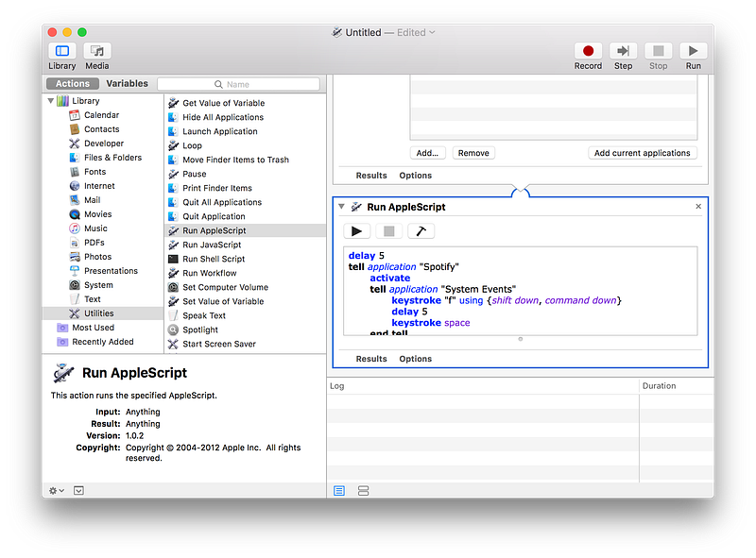Image resolution: width=756 pixels, height=558 pixels.
Task: Toggle the Library panel button
Action: point(62,51)
